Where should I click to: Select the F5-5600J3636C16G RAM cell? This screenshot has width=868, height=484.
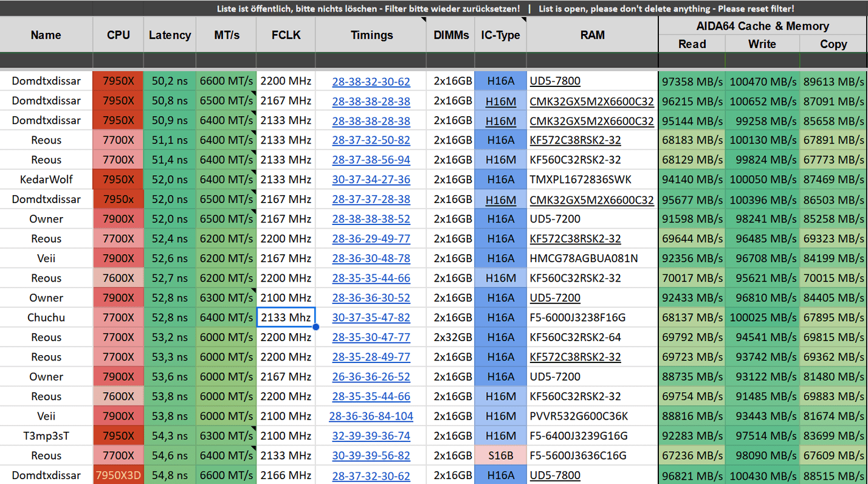tap(592, 455)
